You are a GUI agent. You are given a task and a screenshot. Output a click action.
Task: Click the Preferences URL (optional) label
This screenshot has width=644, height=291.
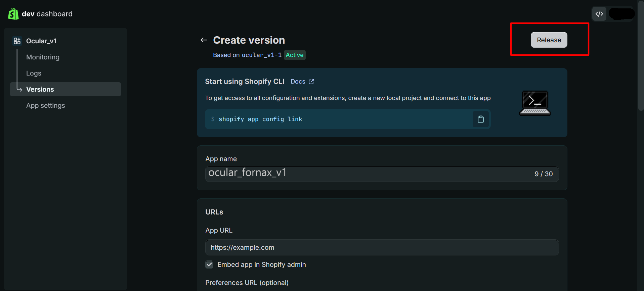pos(247,283)
